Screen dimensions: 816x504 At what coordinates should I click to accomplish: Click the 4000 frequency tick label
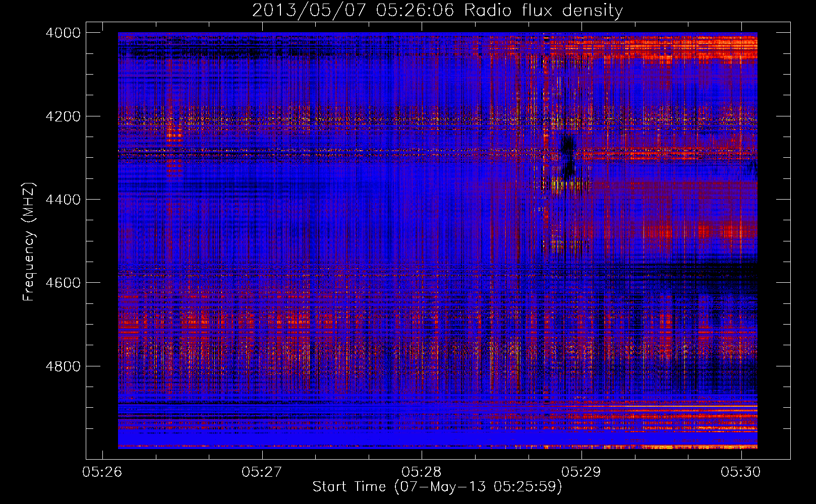[63, 33]
